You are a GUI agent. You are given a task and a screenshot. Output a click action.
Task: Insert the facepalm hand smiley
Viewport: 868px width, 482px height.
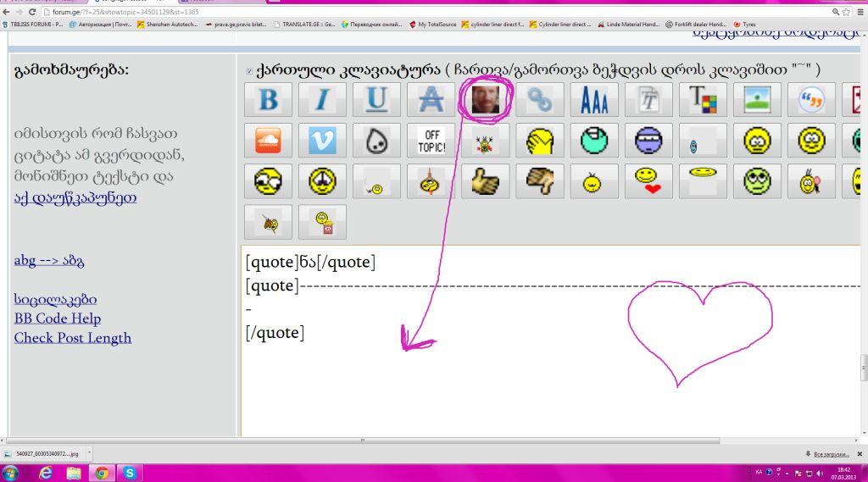click(539, 141)
